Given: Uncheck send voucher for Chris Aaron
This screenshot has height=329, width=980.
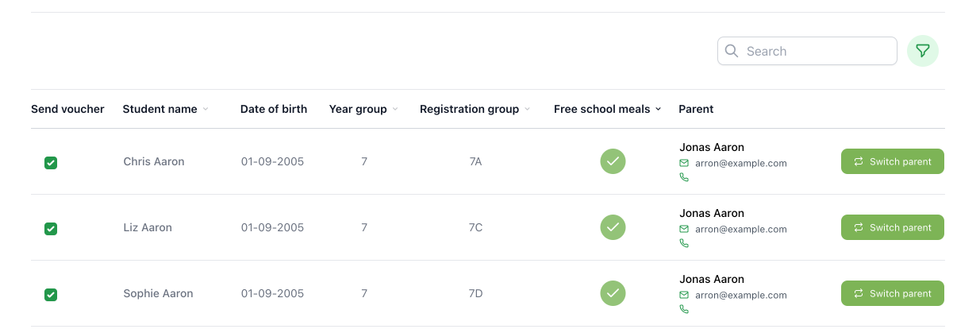Looking at the screenshot, I should coord(51,163).
